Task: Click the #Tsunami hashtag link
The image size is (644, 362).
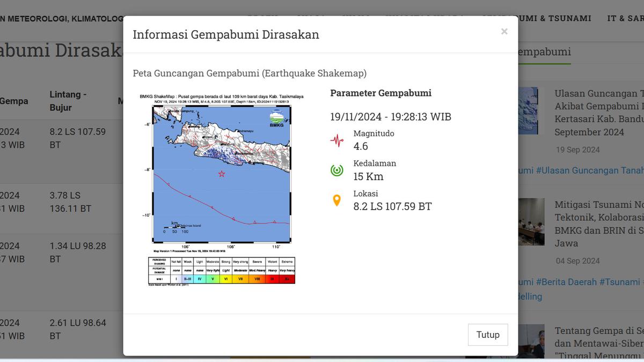Action: (x=621, y=282)
